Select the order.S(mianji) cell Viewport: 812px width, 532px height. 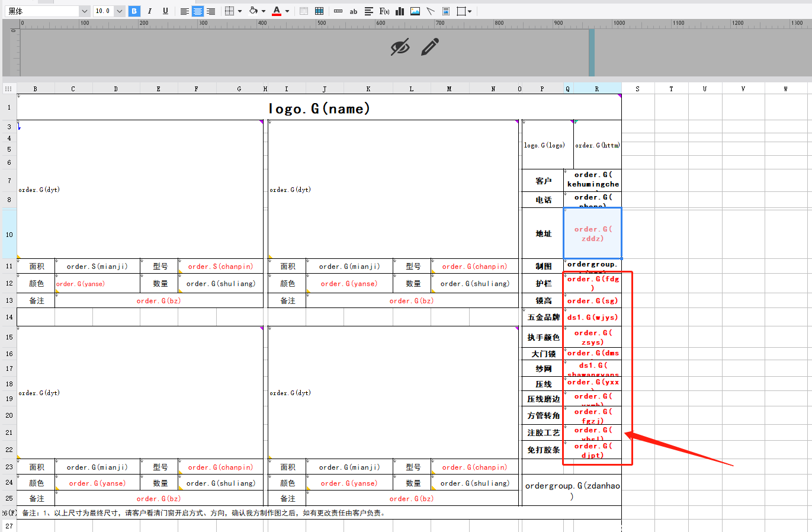pos(98,267)
